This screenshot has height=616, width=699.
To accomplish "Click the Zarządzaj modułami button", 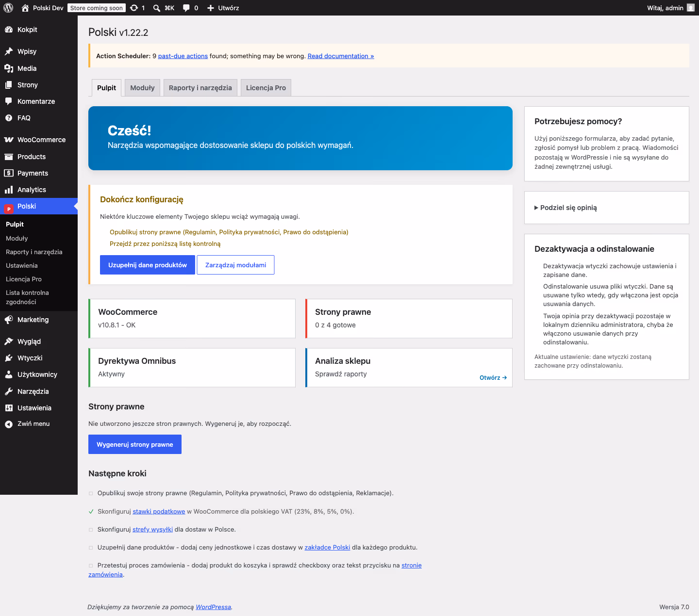I will [x=235, y=265].
